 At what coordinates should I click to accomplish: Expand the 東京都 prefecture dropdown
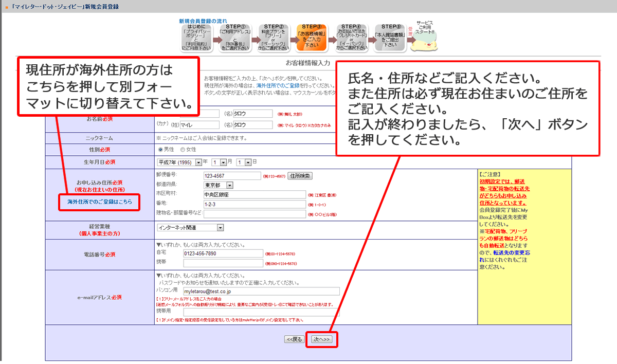[x=219, y=185]
